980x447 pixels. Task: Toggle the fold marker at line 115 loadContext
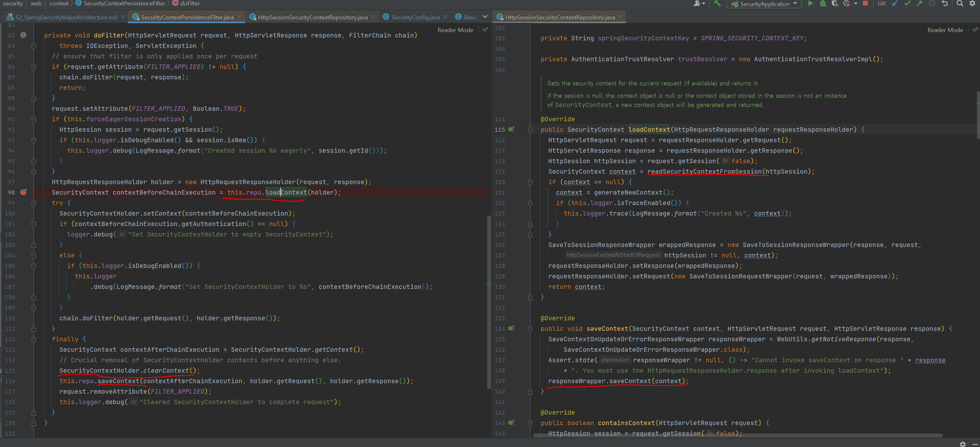[x=530, y=130]
